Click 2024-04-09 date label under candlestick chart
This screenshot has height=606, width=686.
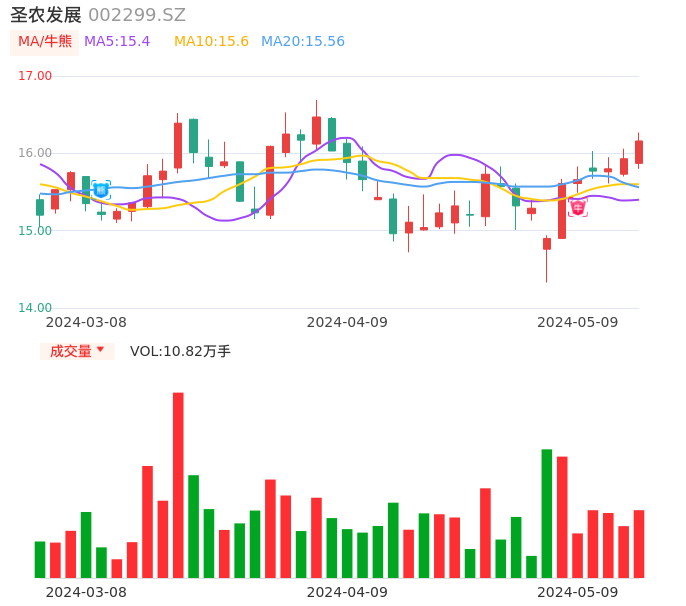[x=347, y=322]
